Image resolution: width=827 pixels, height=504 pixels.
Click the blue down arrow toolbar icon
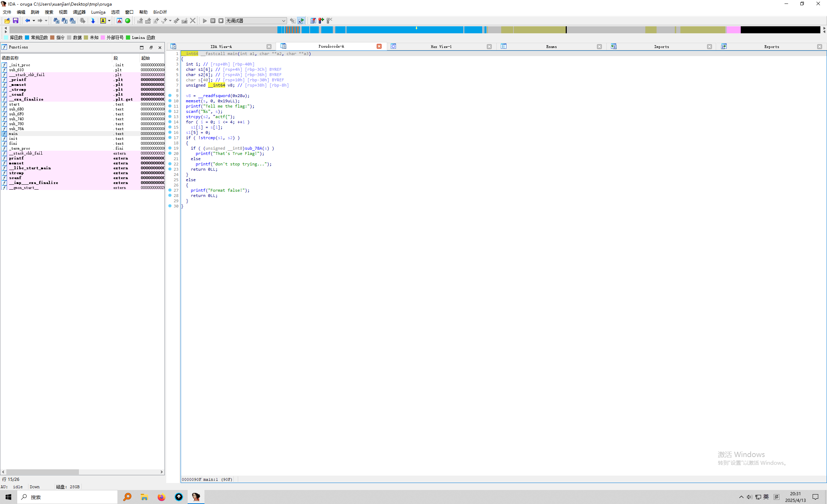tap(93, 21)
